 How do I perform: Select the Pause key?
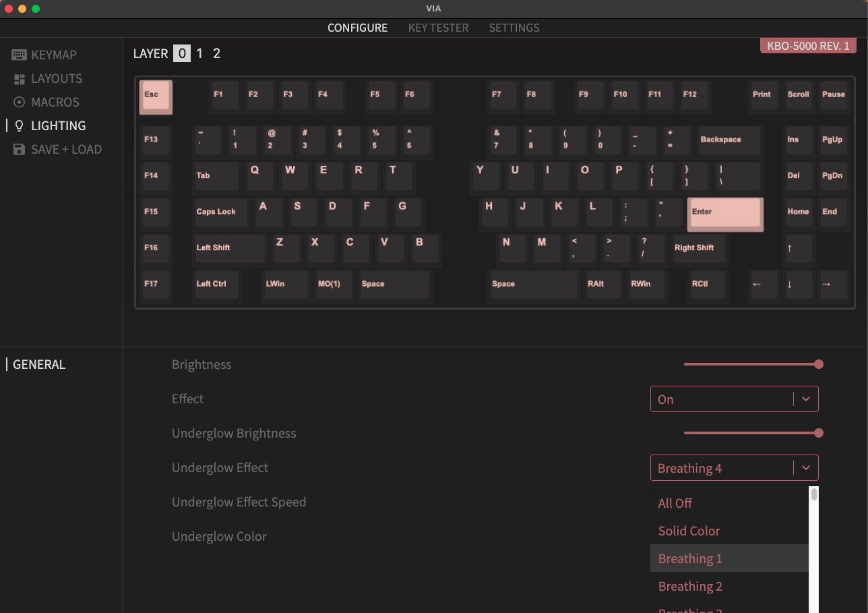[834, 96]
